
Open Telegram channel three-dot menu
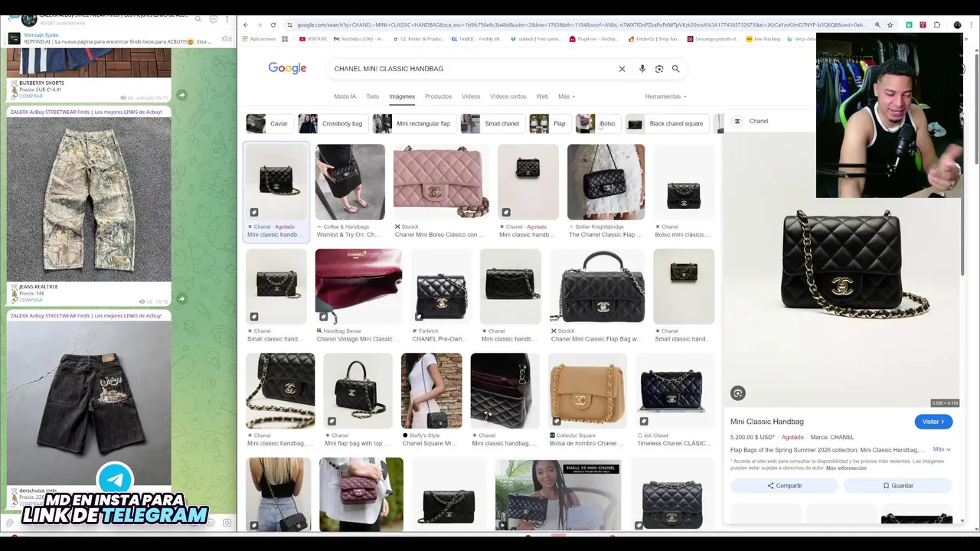click(x=227, y=18)
